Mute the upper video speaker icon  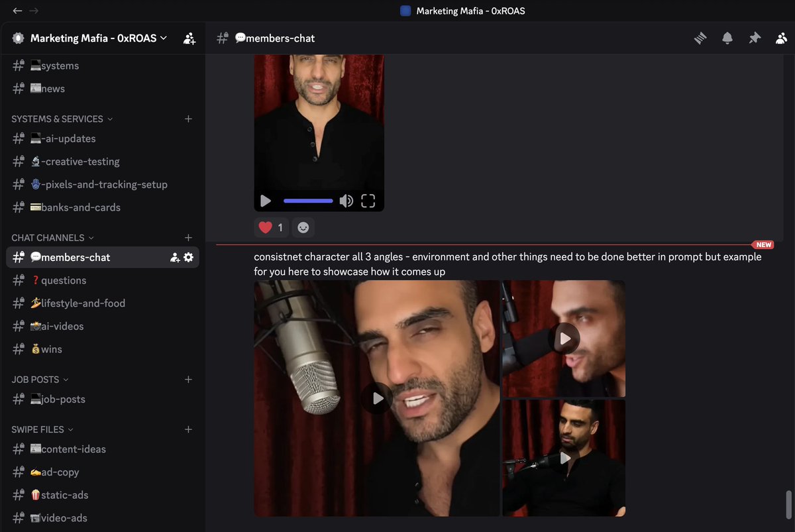[x=346, y=201]
